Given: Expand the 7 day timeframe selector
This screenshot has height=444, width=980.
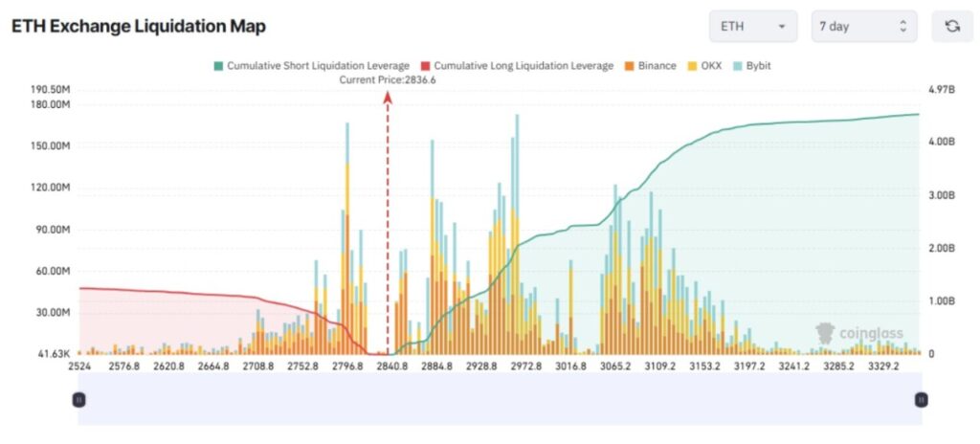Looking at the screenshot, I should (863, 27).
